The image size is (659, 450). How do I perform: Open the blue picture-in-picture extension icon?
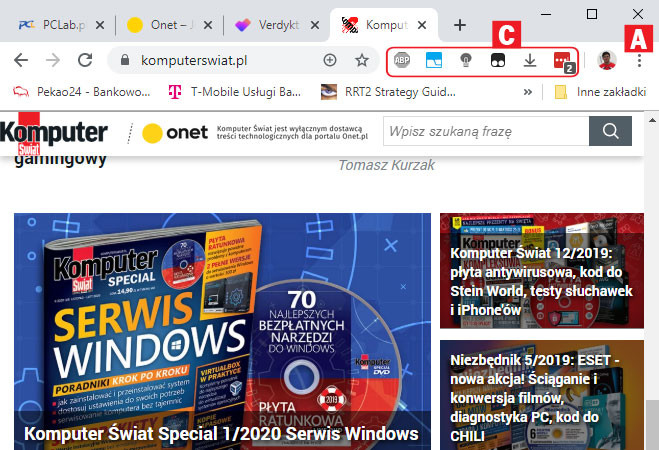[x=434, y=60]
